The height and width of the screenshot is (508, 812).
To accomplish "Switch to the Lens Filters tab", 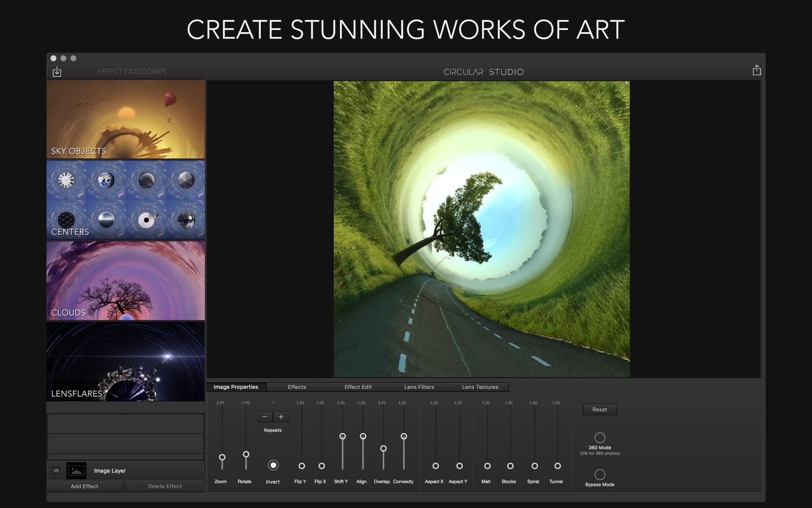I will (x=419, y=387).
